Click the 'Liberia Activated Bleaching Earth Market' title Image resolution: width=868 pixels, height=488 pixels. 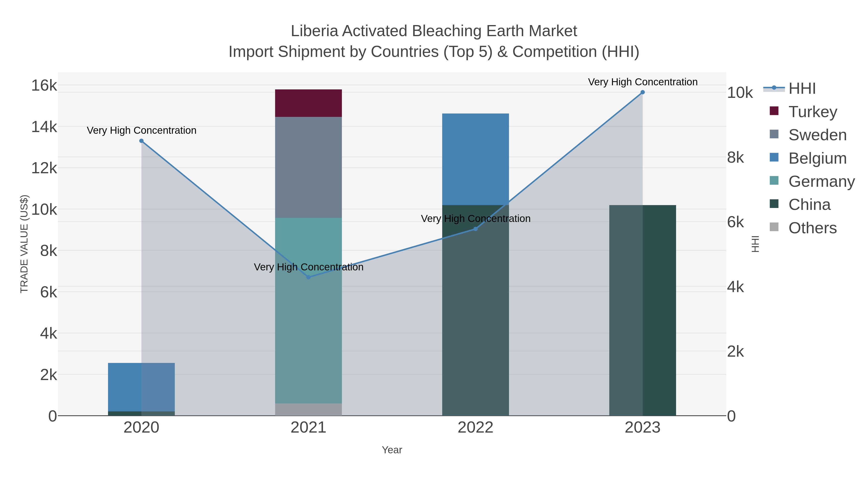click(434, 31)
